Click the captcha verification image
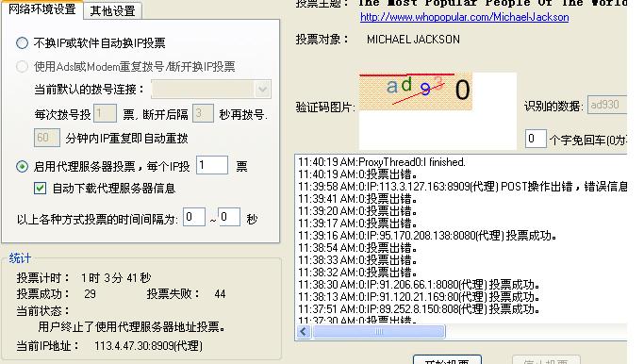This screenshot has height=364, width=644. click(x=416, y=91)
